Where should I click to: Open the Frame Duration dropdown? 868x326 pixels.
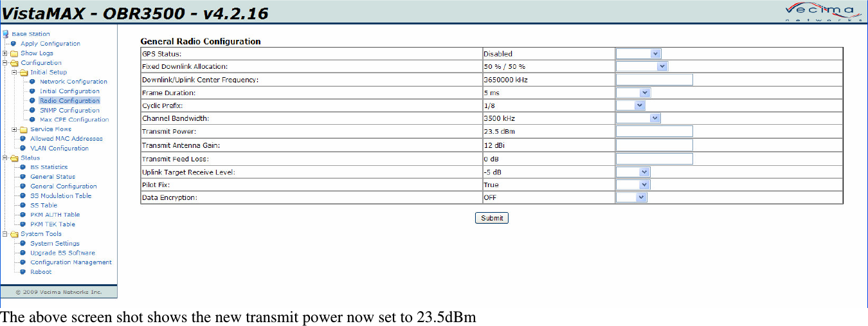(x=633, y=93)
